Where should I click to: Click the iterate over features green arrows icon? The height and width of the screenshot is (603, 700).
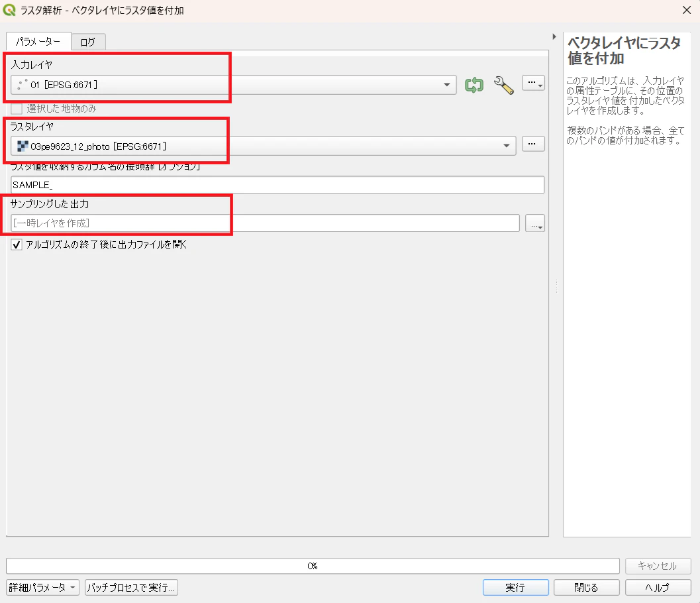(474, 85)
